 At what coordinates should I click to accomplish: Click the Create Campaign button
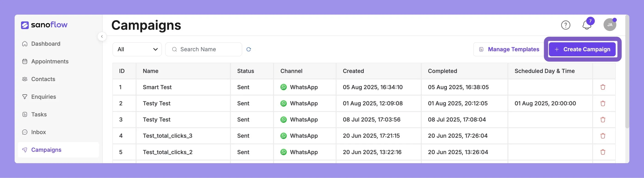point(582,49)
